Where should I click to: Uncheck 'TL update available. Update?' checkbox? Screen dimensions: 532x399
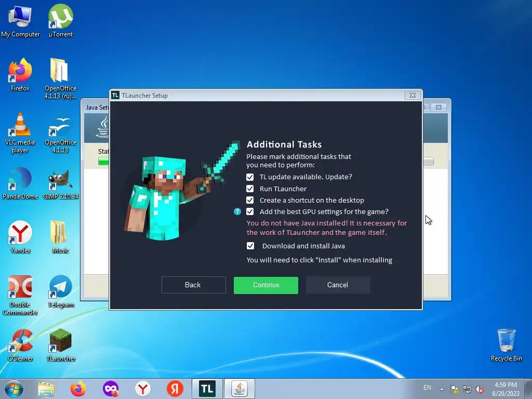(x=250, y=177)
